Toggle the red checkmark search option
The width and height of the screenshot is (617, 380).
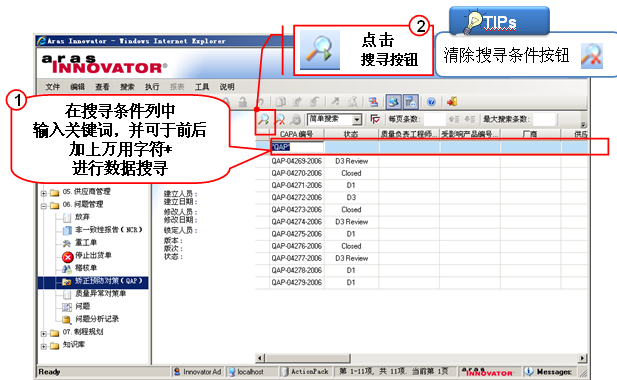[375, 119]
